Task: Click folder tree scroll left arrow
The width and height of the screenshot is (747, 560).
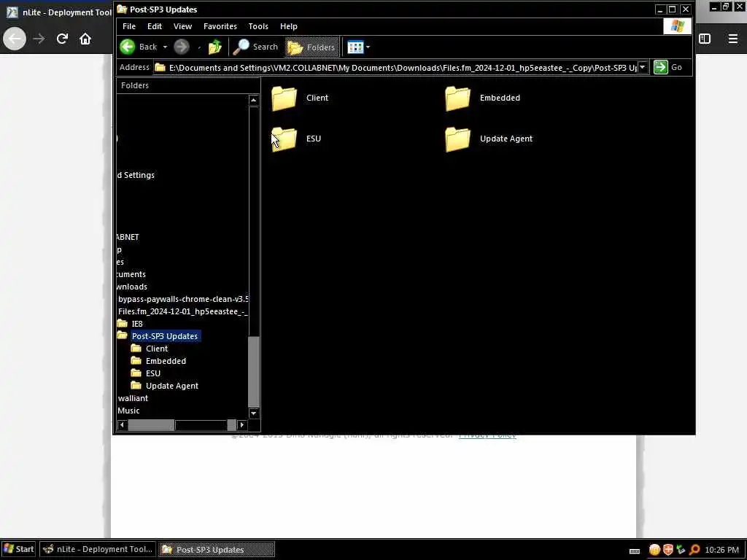Action: (122, 425)
